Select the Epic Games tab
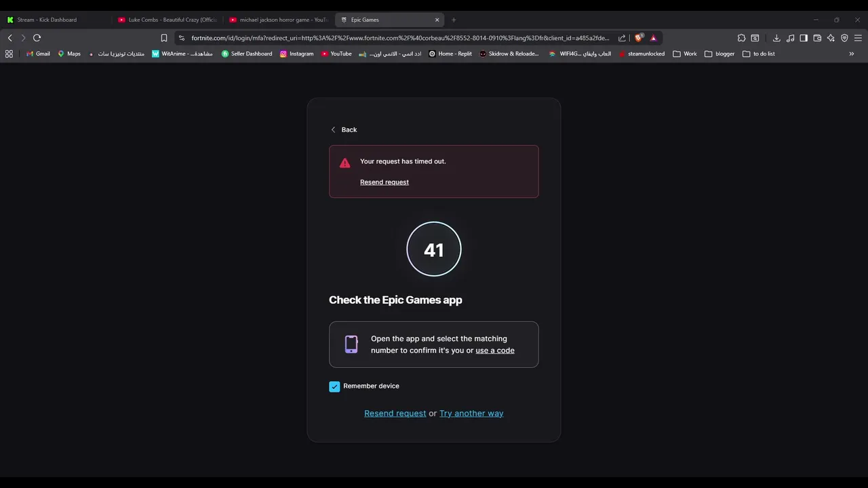868x488 pixels. pyautogui.click(x=390, y=20)
